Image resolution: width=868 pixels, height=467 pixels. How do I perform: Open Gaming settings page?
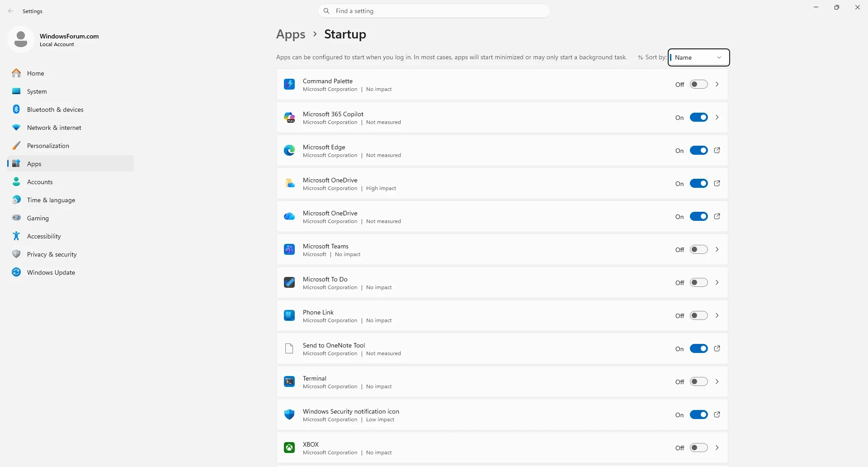71,218
